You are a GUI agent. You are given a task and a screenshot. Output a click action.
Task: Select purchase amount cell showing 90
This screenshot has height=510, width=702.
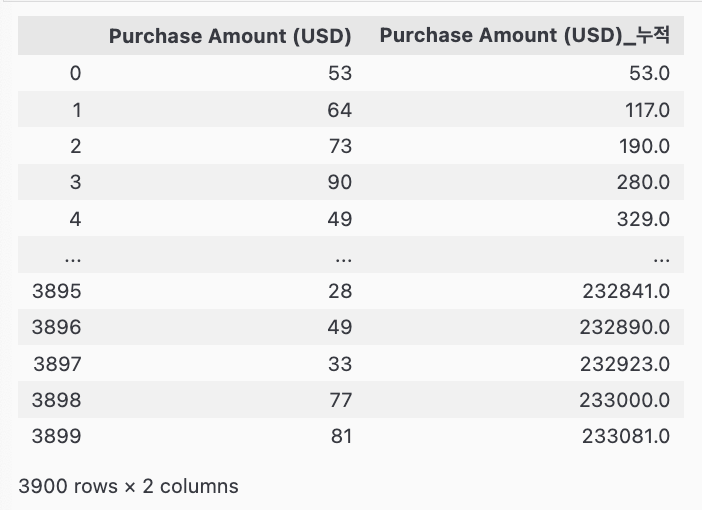(339, 183)
